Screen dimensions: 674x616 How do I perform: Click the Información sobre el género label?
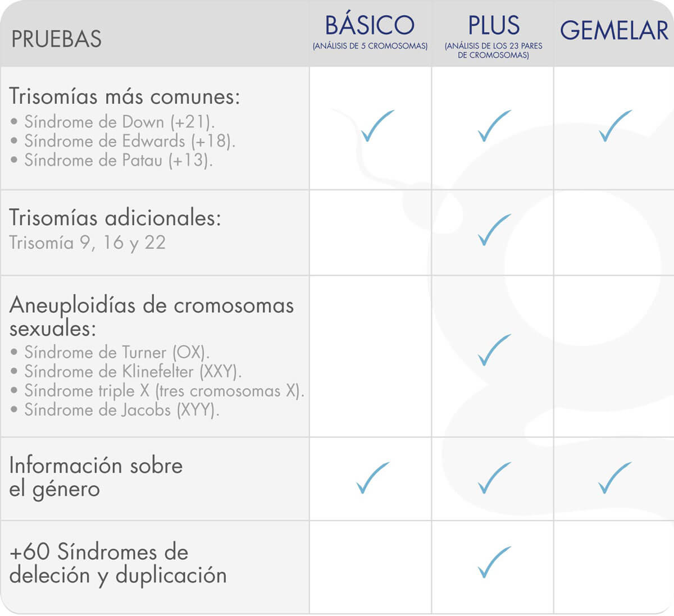pyautogui.click(x=96, y=477)
